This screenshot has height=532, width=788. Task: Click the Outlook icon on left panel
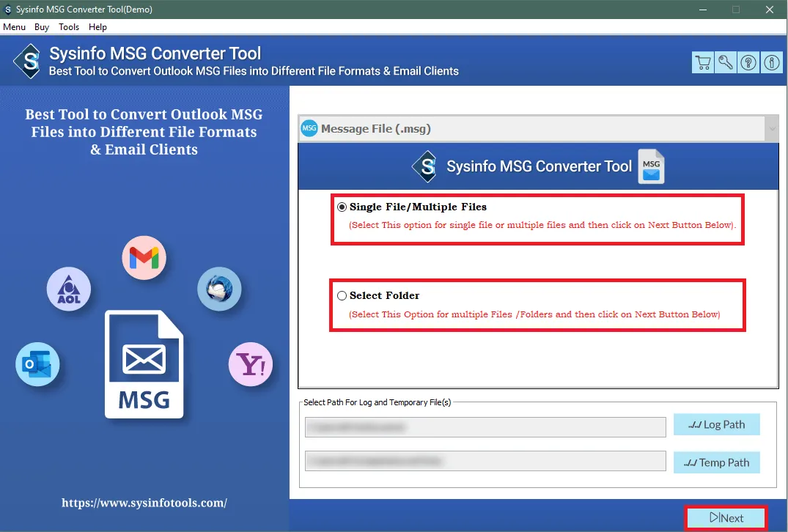pyautogui.click(x=37, y=364)
